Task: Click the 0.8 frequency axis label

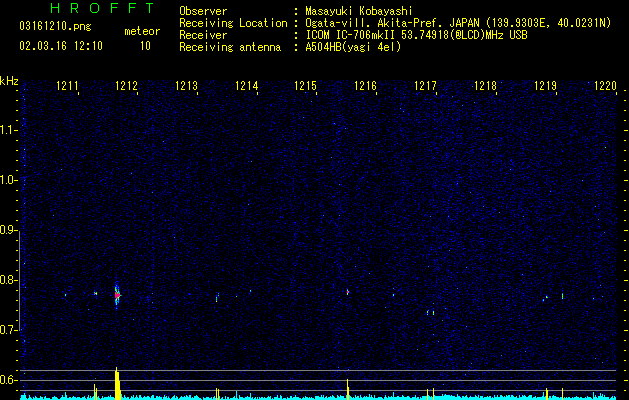Action: [9, 280]
